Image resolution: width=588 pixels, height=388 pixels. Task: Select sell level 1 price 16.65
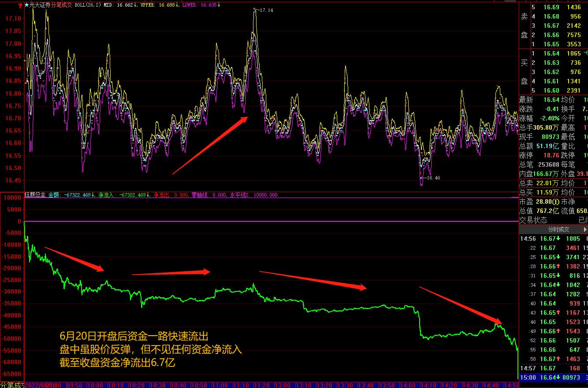pyautogui.click(x=551, y=44)
